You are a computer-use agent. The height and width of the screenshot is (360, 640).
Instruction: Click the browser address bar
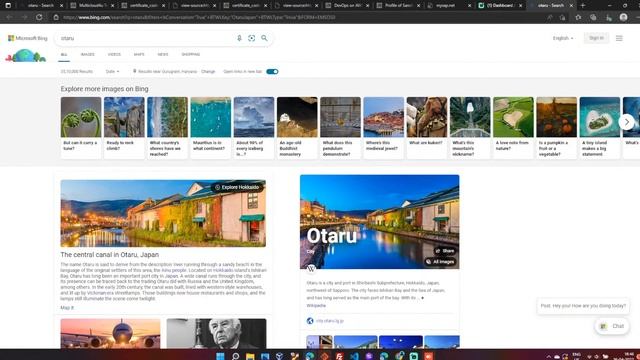coord(302,17)
